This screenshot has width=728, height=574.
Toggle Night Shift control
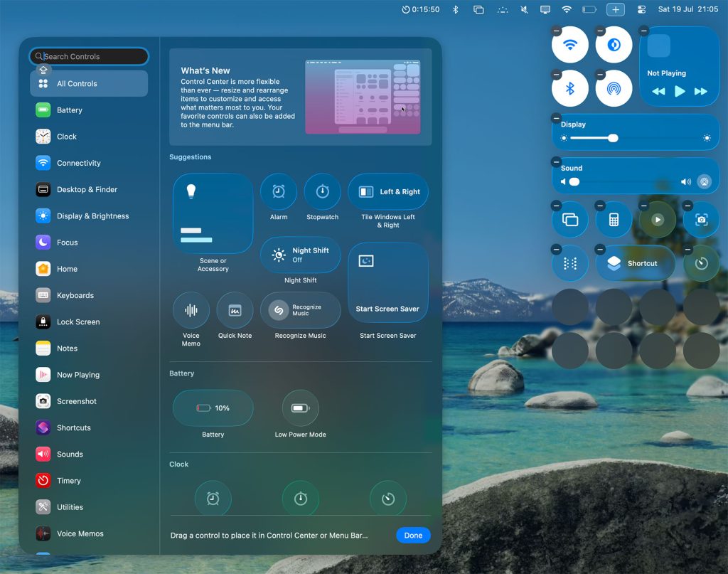pyautogui.click(x=300, y=255)
